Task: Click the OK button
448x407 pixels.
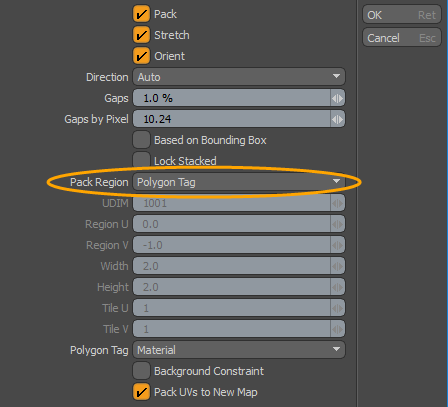Action: pos(402,15)
